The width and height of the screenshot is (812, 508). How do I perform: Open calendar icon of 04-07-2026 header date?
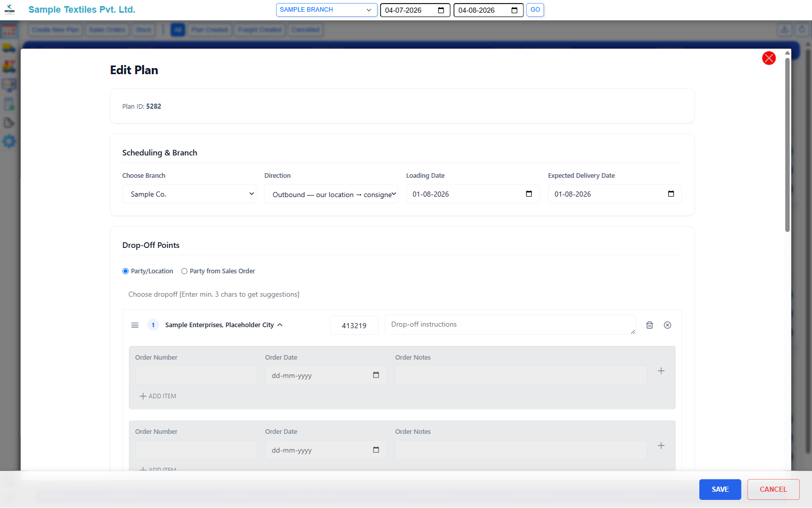tap(441, 10)
